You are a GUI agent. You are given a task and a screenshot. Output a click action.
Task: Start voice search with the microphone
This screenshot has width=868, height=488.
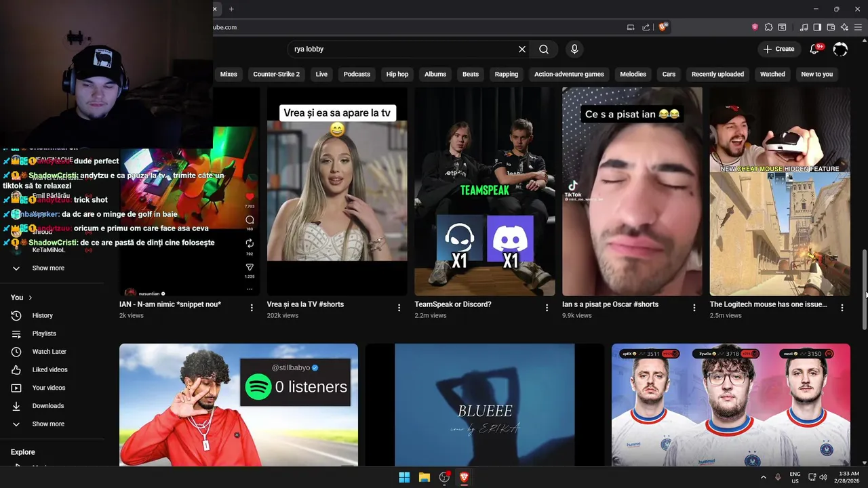pyautogui.click(x=574, y=49)
